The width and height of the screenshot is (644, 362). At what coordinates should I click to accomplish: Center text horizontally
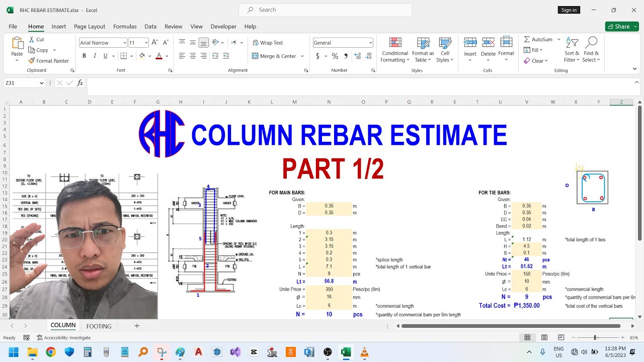click(x=193, y=56)
